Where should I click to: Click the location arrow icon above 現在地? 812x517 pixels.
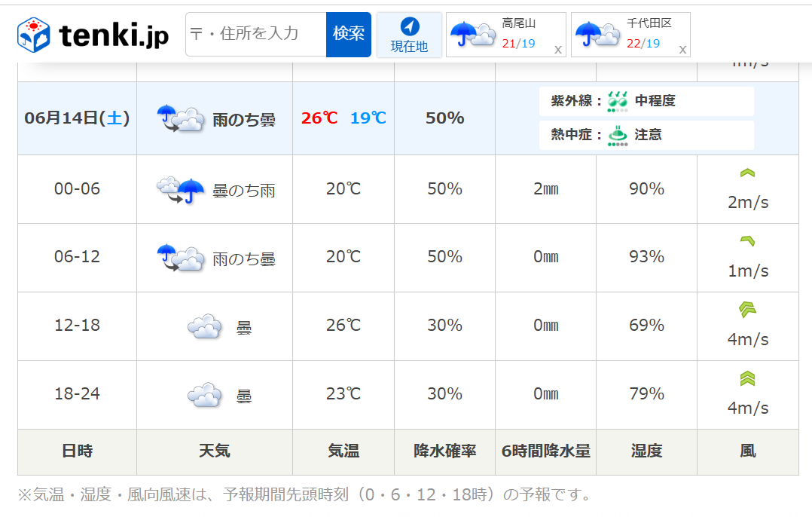410,26
